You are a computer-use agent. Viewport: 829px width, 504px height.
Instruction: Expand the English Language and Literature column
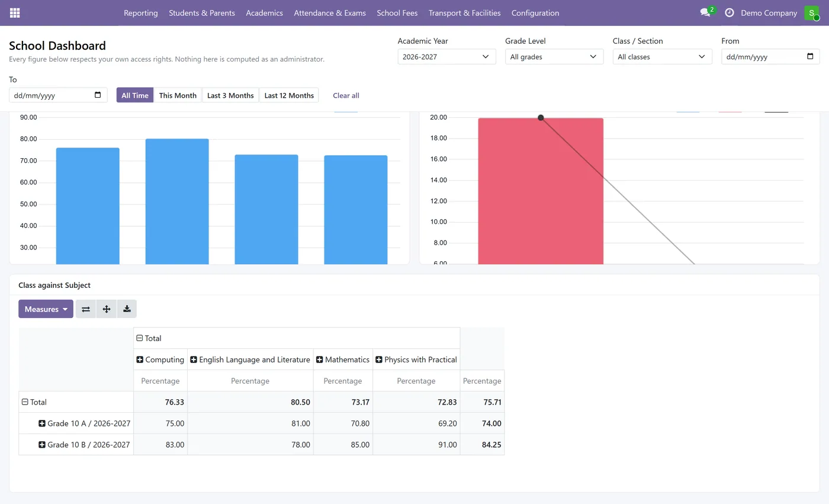click(250, 359)
